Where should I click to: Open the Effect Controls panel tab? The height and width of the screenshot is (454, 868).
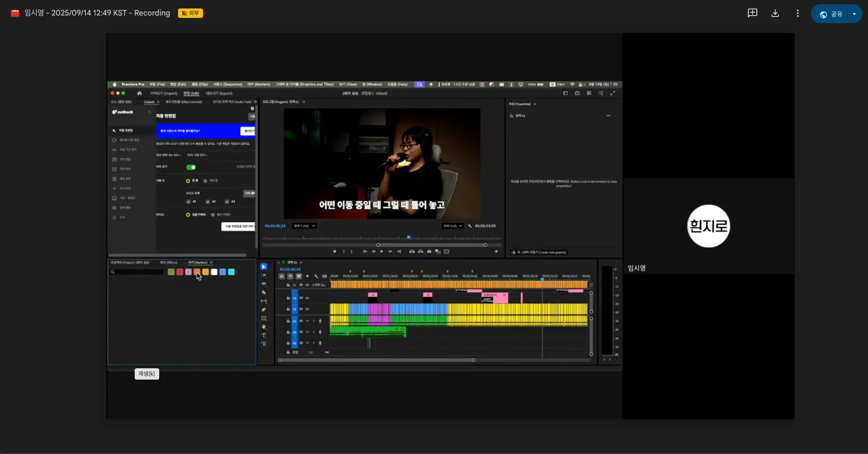tap(184, 102)
